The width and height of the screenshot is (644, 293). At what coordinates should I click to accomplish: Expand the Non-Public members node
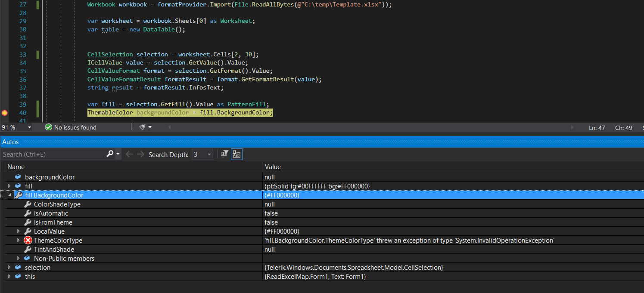point(19,259)
